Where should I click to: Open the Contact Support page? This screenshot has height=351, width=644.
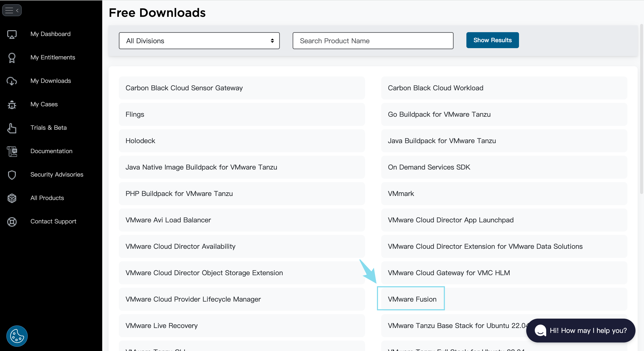(x=53, y=222)
